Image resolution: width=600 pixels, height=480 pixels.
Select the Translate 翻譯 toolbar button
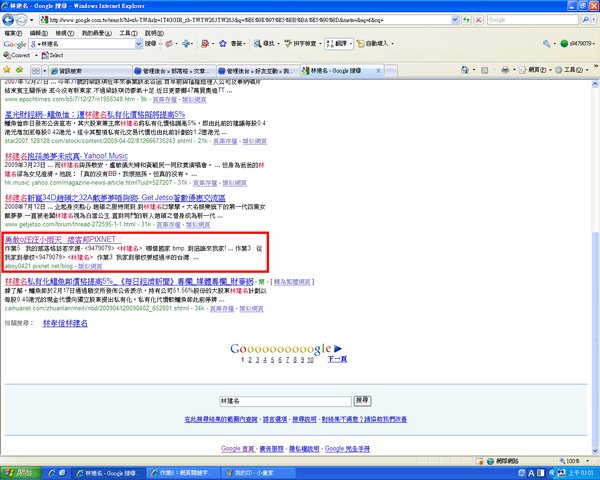(x=337, y=44)
